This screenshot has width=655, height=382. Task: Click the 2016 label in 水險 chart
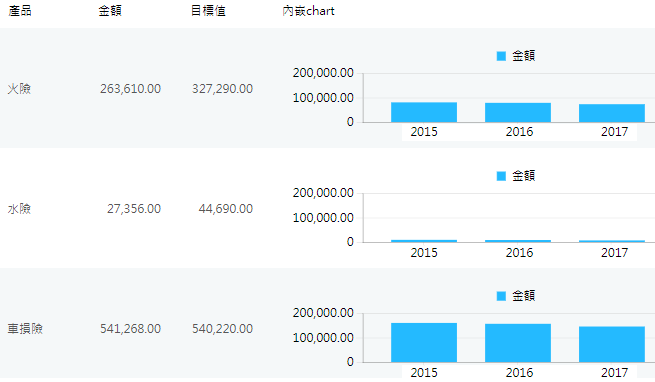coord(519,252)
